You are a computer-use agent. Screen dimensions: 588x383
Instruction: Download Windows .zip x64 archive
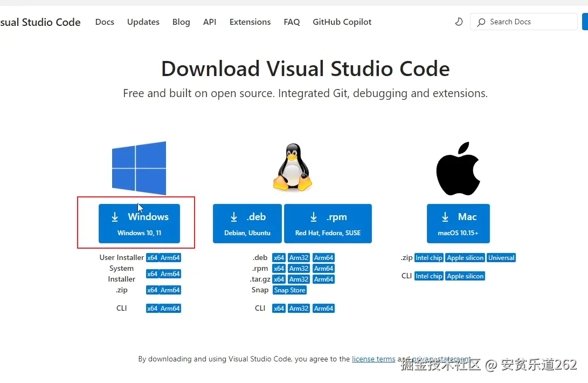point(152,290)
